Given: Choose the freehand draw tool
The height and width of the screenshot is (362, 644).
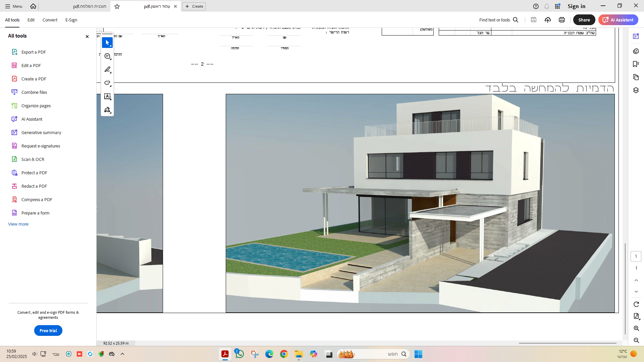Looking at the screenshot, I should coord(107,83).
